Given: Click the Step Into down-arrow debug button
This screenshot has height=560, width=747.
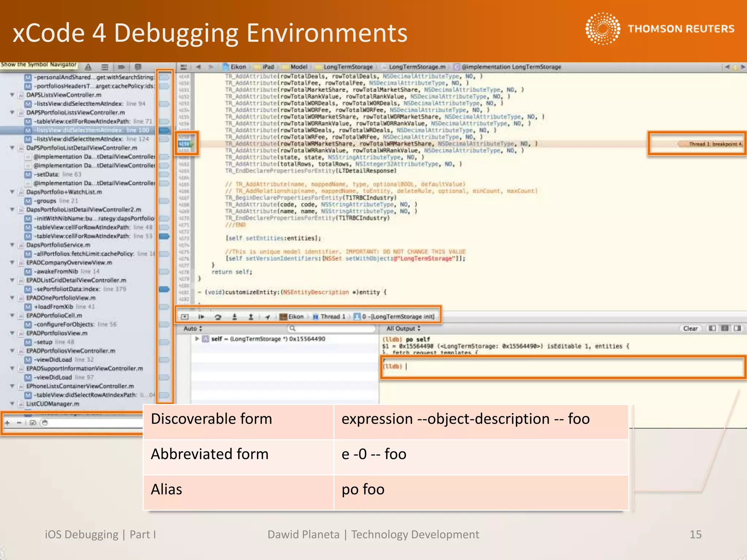Looking at the screenshot, I should coord(235,317).
